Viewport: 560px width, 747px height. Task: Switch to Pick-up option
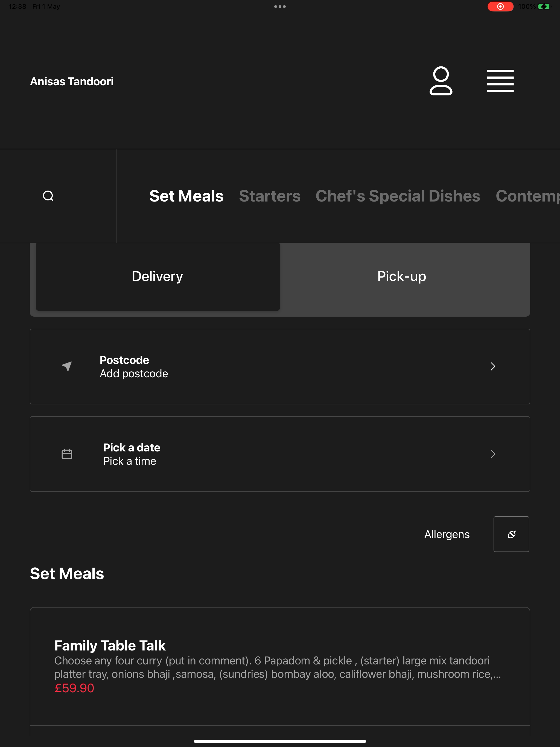(x=402, y=277)
